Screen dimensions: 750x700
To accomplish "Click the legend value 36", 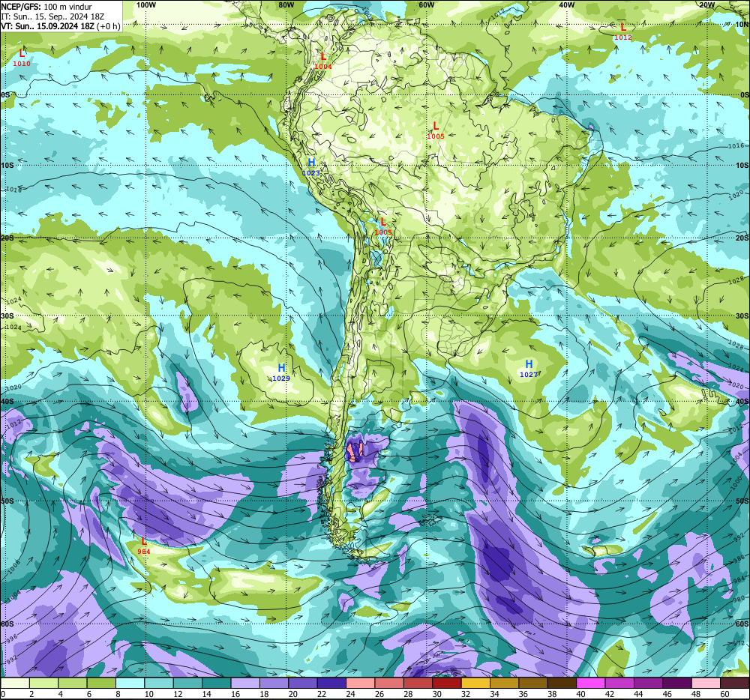I will pyautogui.click(x=523, y=694).
